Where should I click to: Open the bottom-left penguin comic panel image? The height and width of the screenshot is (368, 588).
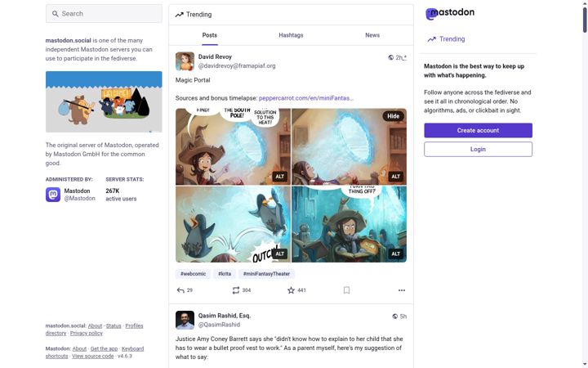click(233, 224)
